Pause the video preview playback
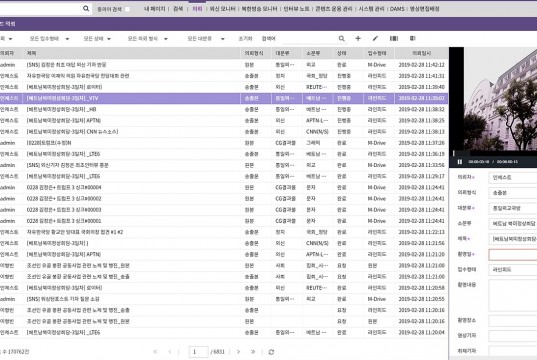The width and height of the screenshot is (537, 360). click(460, 162)
